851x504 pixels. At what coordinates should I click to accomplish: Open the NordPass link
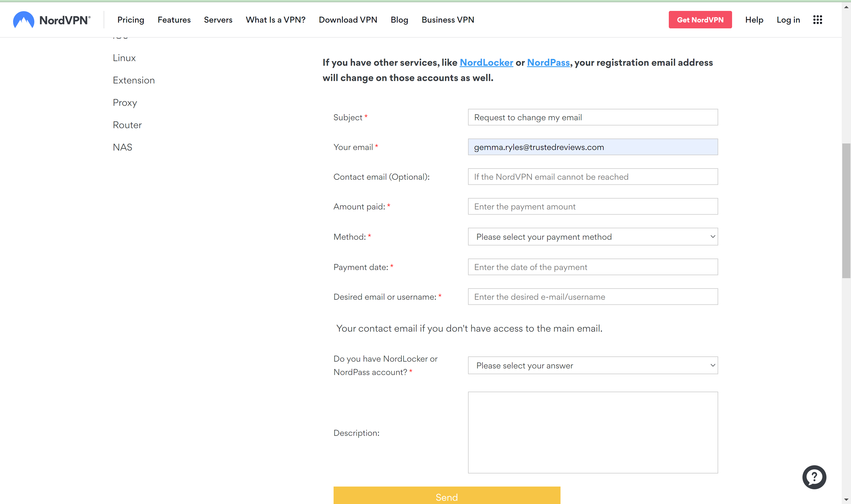click(x=548, y=62)
